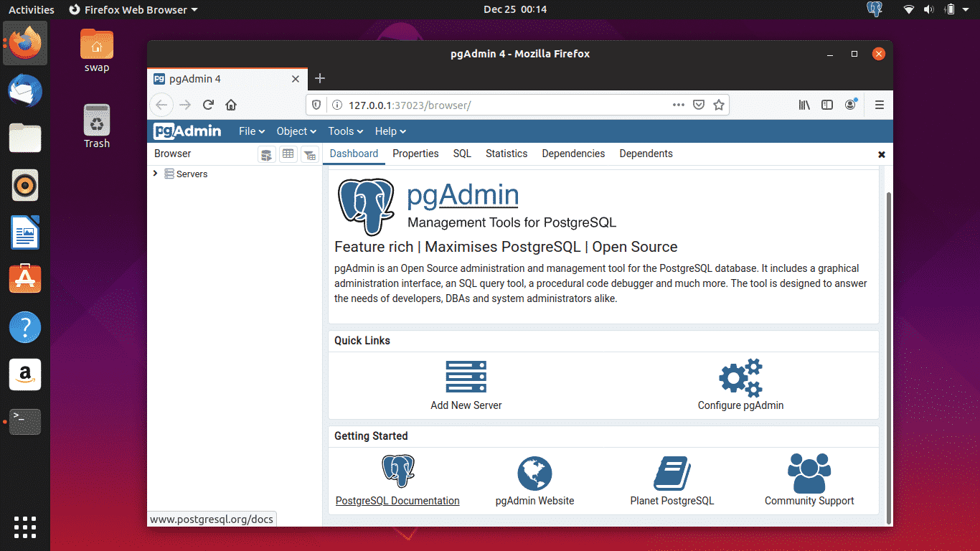Click the Filtered Rows icon
980x551 pixels.
click(310, 154)
